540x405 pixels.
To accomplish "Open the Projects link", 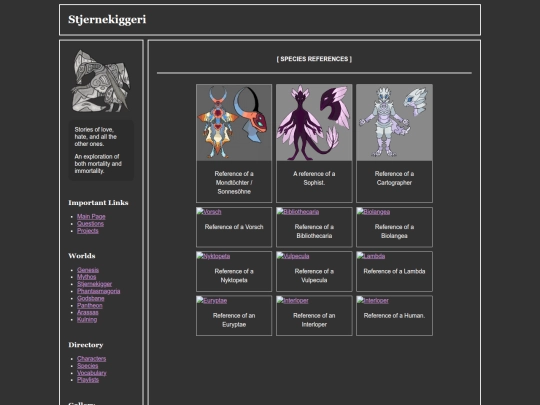I will tap(87, 231).
